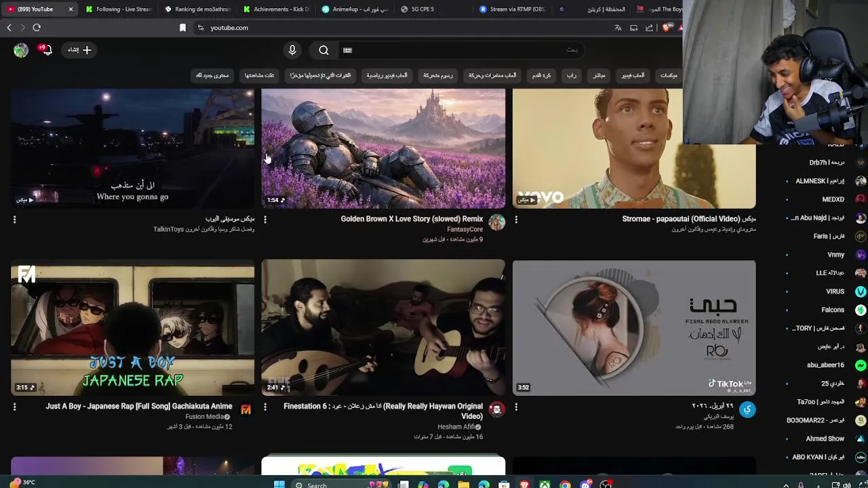
Task: Click the Create (إنشاء) button
Action: point(79,49)
